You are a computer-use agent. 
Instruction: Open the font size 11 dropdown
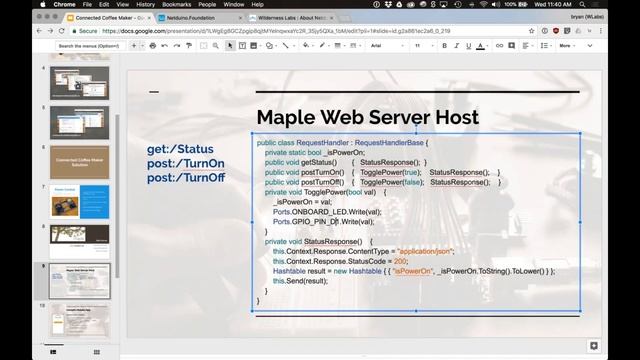click(424, 46)
